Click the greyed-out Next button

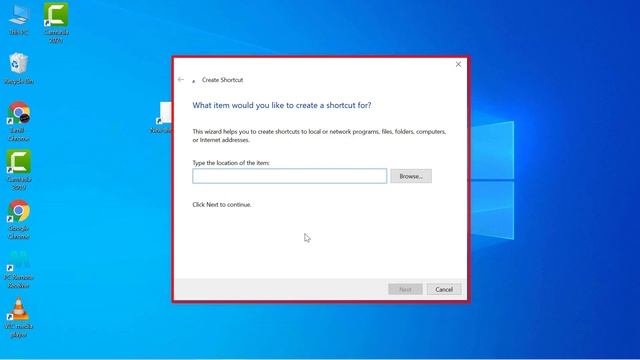click(x=405, y=289)
